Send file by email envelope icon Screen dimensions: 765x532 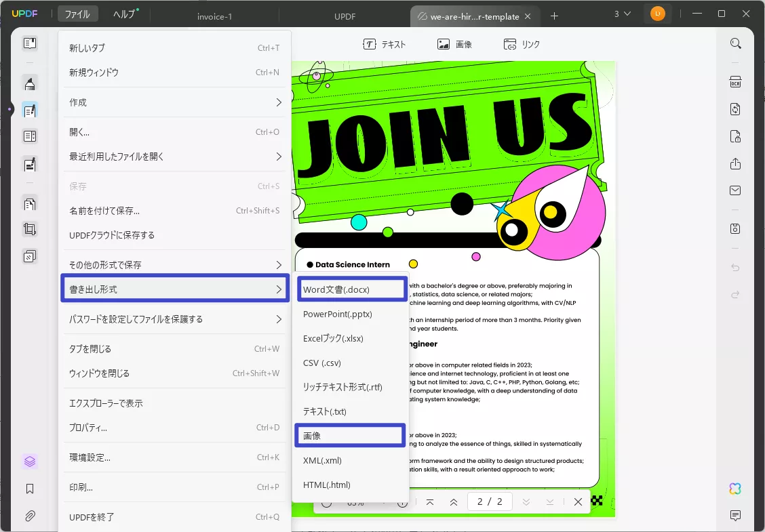pos(735,190)
